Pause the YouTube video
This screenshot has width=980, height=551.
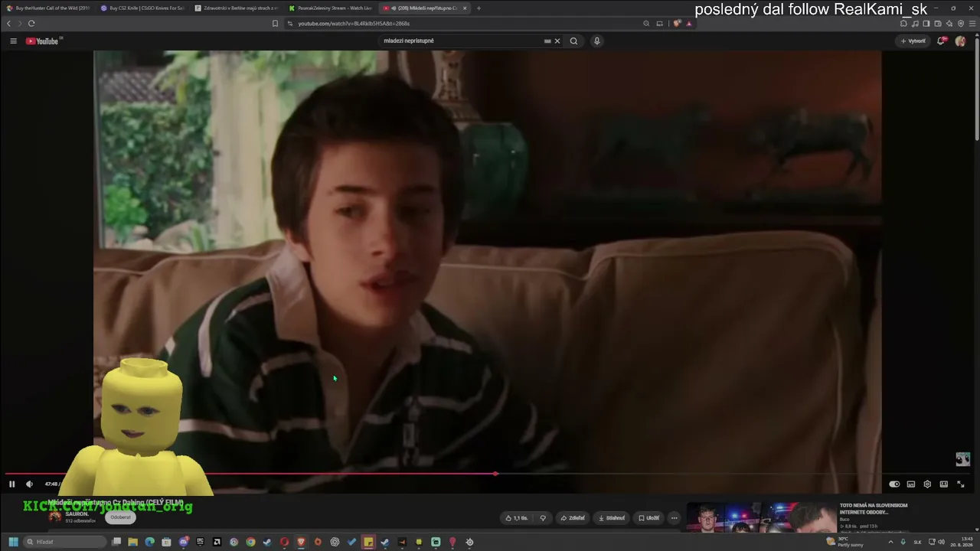click(11, 484)
